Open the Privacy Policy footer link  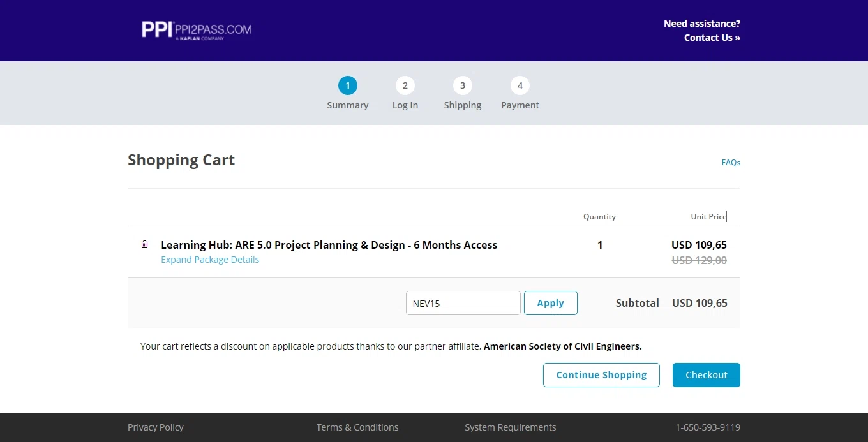(156, 427)
